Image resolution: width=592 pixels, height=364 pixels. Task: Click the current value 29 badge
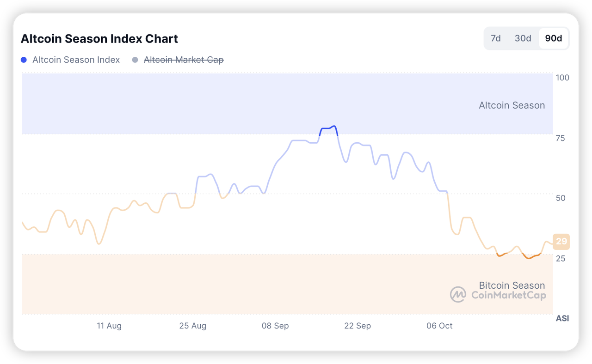click(561, 241)
